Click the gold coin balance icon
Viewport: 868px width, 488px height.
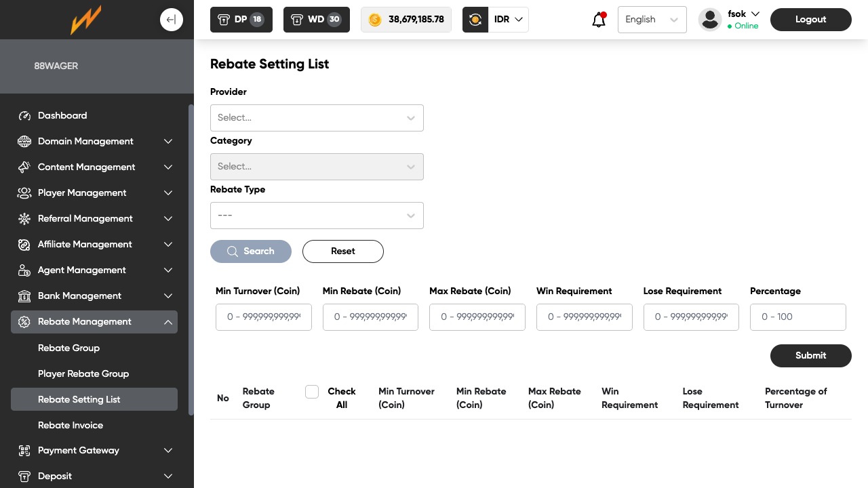(375, 20)
